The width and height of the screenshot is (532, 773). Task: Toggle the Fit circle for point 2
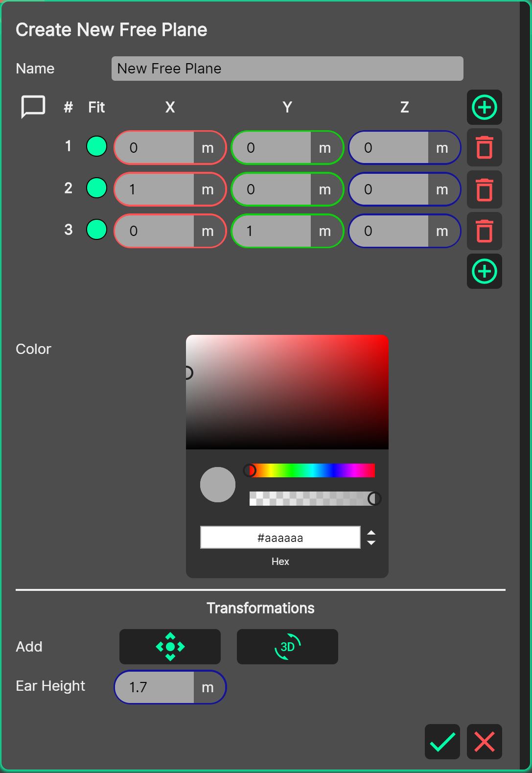(x=96, y=188)
